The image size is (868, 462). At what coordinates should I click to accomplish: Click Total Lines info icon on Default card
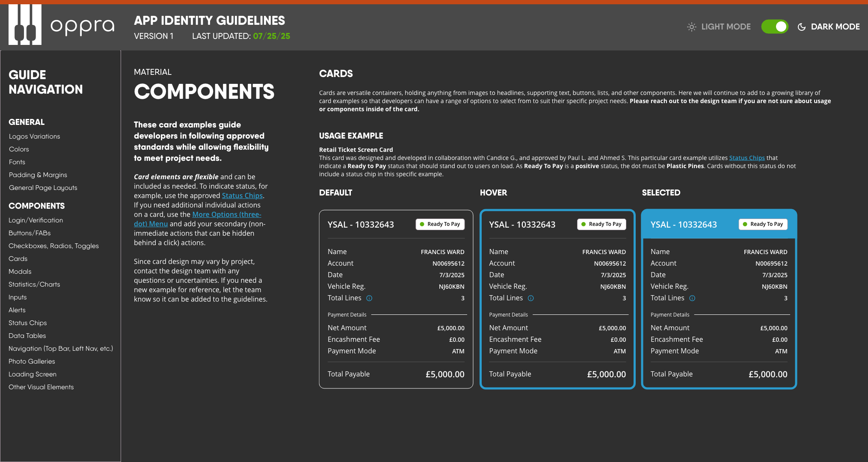369,298
